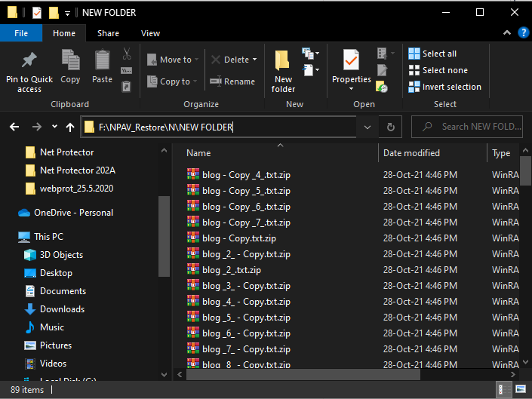Open the recent locations dropdown arrow
532x399 pixels.
[54, 127]
